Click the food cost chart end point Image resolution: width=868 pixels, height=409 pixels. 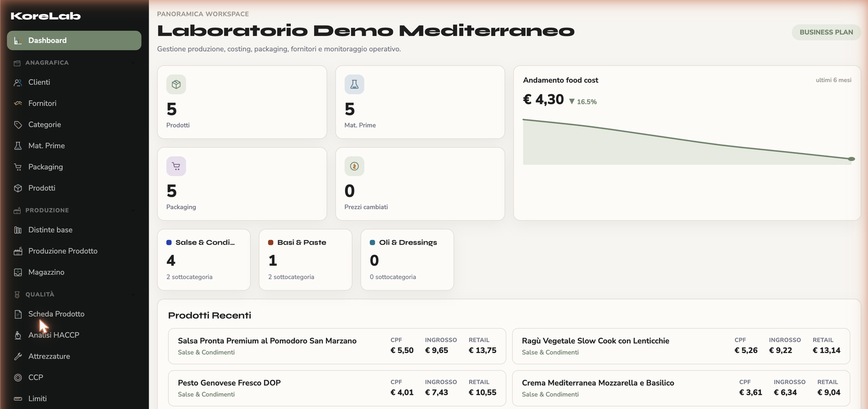click(x=851, y=159)
